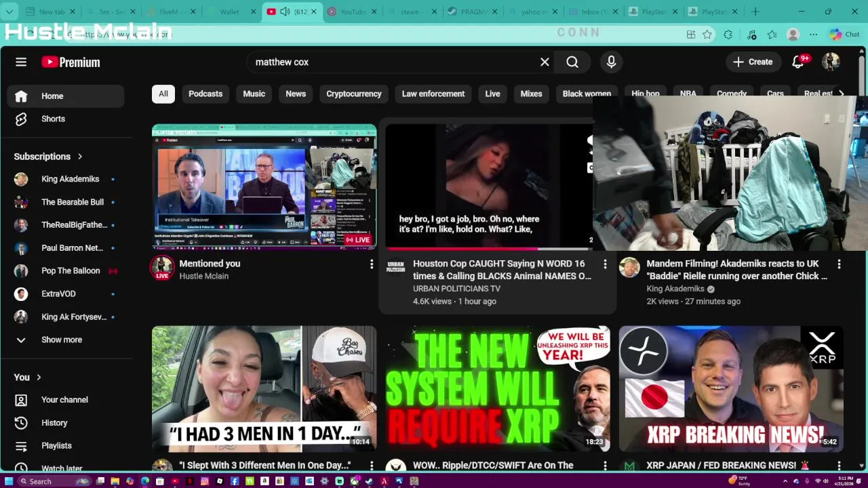Open a new browser tab with plus
Screen dimensions: 868x488
755,12
